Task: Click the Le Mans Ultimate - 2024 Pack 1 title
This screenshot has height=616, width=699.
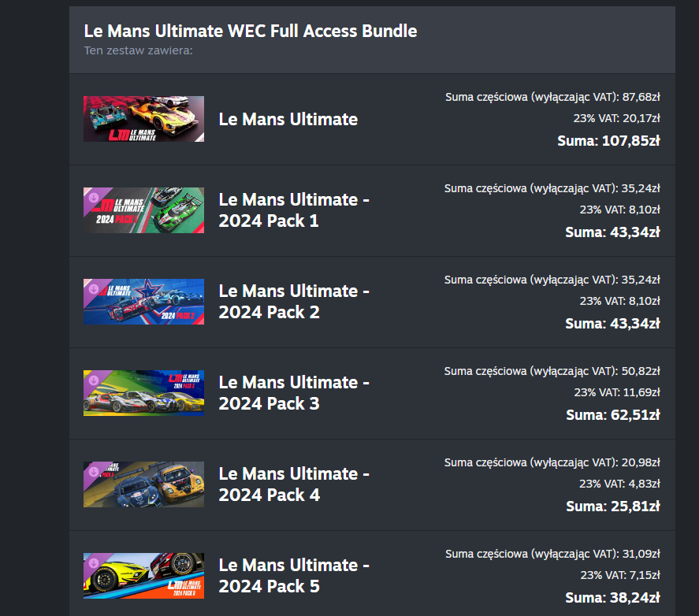Action: pos(294,210)
